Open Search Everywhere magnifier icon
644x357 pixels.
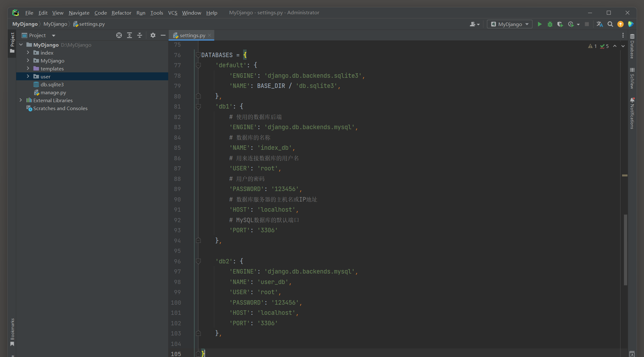(610, 24)
